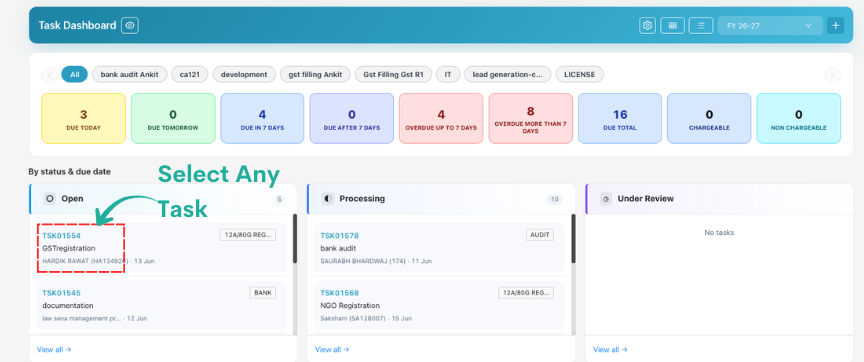This screenshot has height=362, width=864.
Task: Open the Due After 7 Days card
Action: click(x=352, y=118)
